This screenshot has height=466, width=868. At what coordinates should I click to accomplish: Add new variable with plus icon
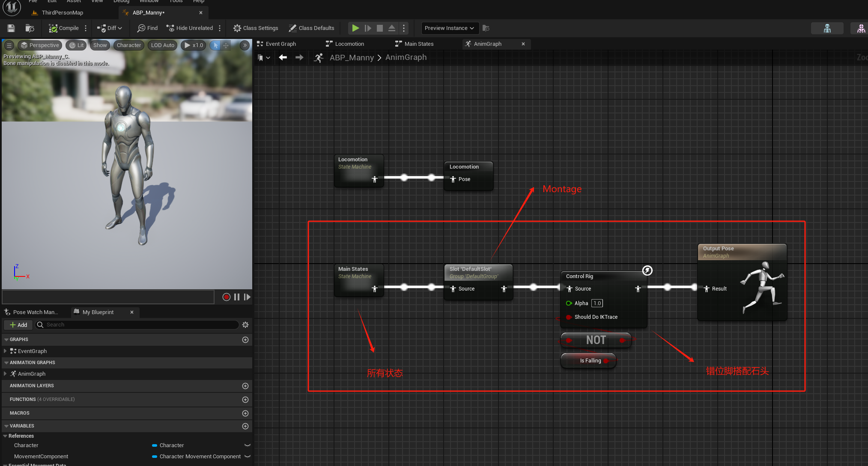coord(245,426)
